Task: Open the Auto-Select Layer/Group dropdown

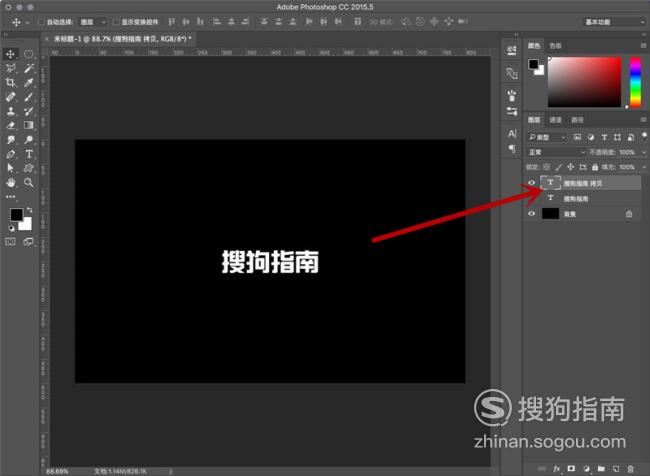Action: pyautogui.click(x=93, y=22)
